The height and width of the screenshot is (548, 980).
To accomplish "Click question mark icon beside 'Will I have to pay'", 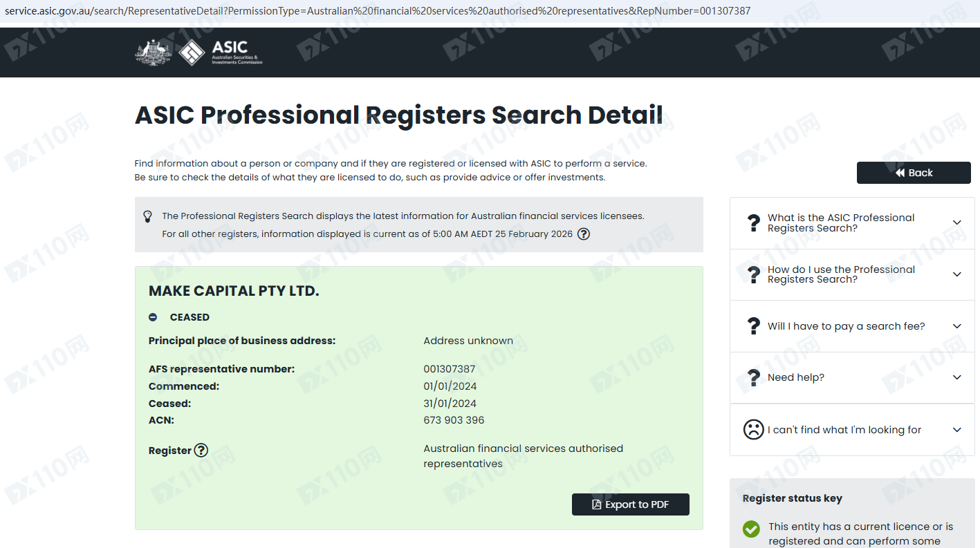I will [754, 326].
